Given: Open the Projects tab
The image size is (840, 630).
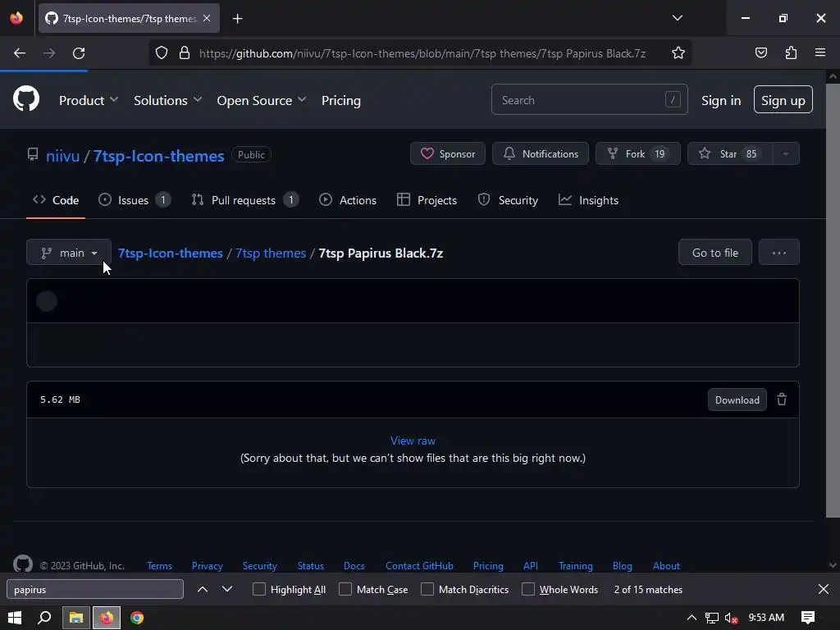Looking at the screenshot, I should pyautogui.click(x=427, y=200).
